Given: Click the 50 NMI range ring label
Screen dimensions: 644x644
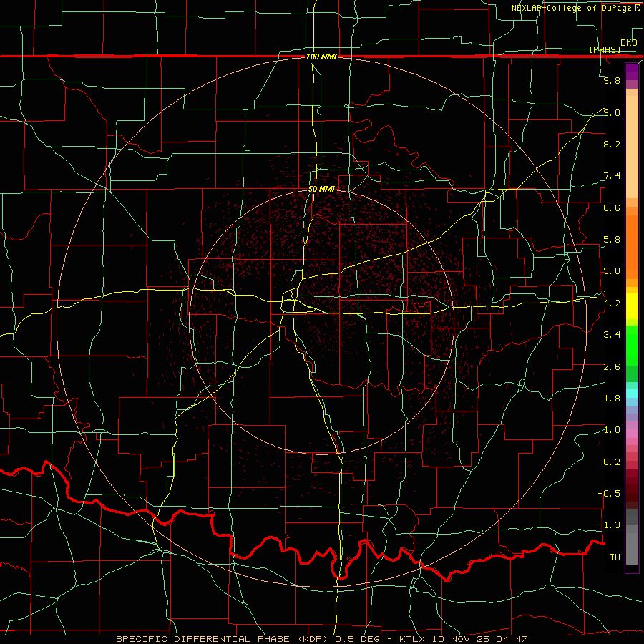Looking at the screenshot, I should tap(321, 189).
